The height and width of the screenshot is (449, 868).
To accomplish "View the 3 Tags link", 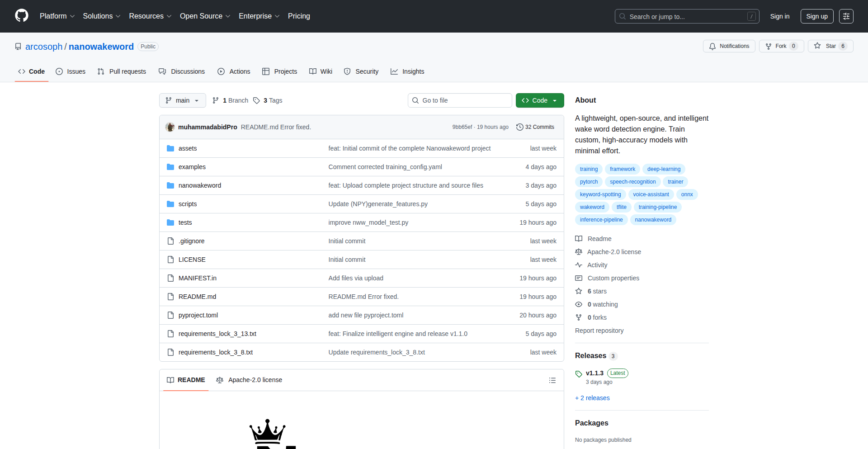I will coord(268,100).
